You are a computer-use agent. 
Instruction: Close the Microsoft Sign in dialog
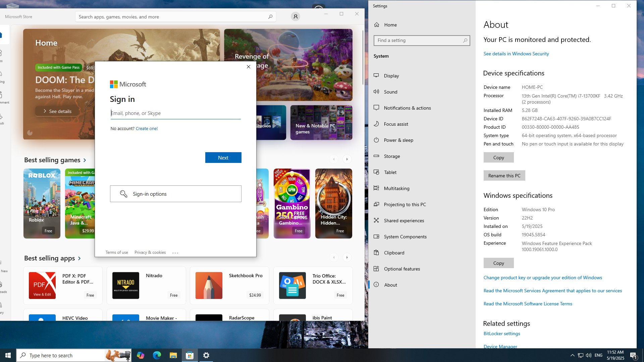click(249, 67)
